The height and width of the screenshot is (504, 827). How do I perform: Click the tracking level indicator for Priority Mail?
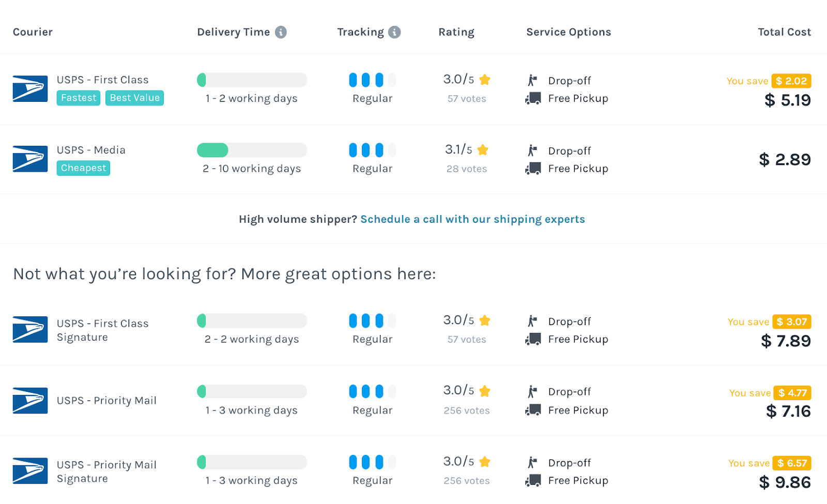coord(372,391)
